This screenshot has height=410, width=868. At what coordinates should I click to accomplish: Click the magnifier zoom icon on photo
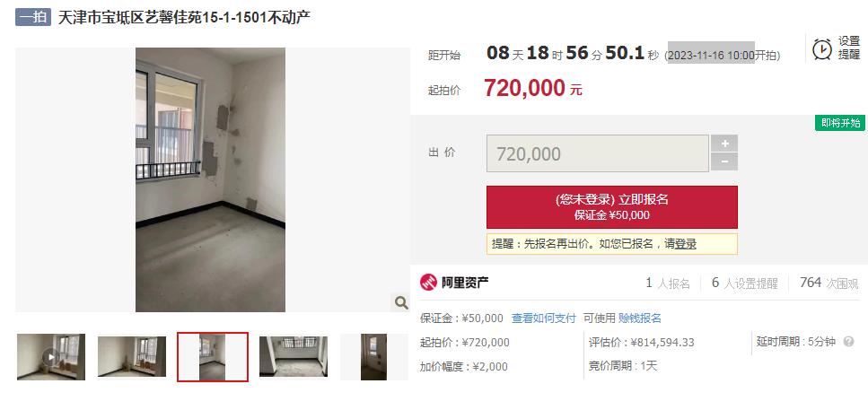pyautogui.click(x=400, y=302)
